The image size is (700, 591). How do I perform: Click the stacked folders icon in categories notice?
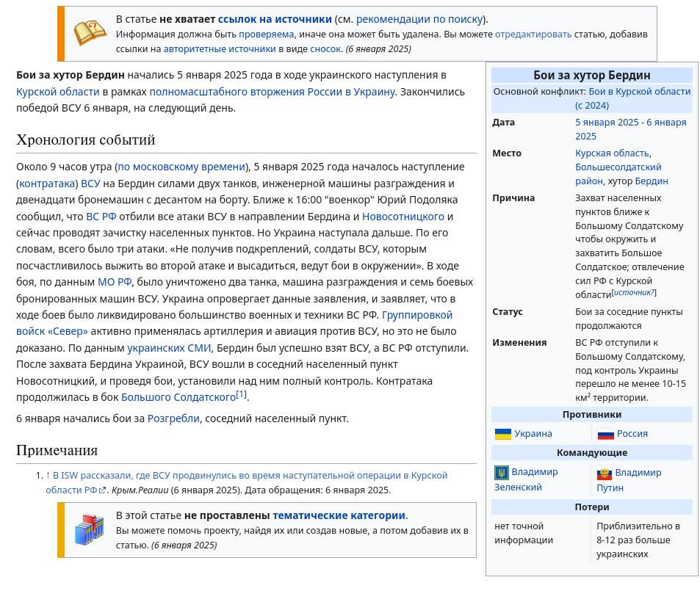click(x=89, y=530)
